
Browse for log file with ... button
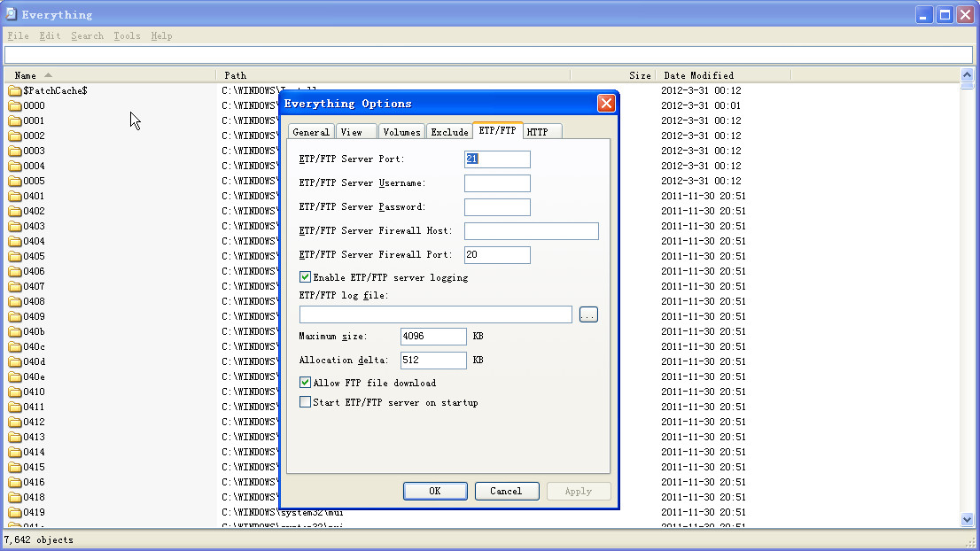point(588,314)
